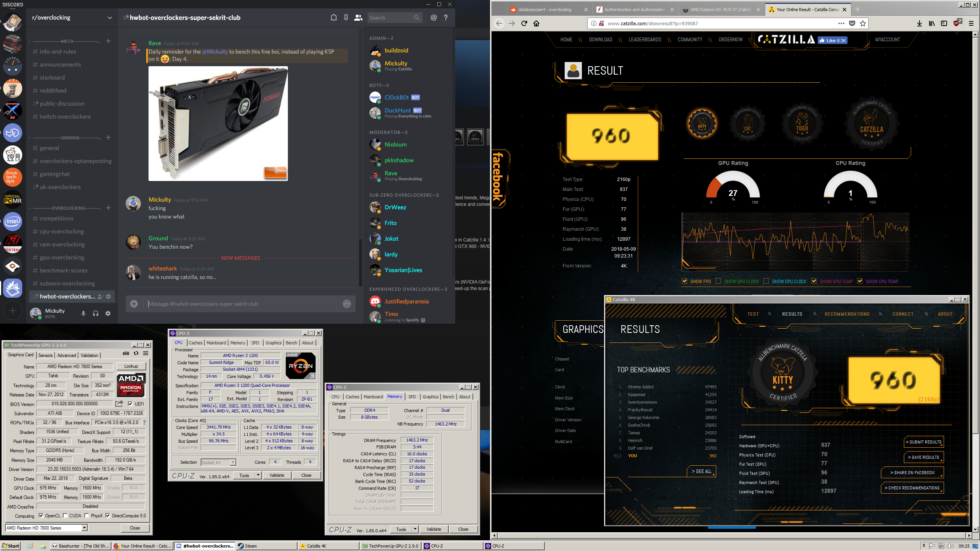Expand r/overclocking server dropdown
This screenshot has height=551, width=980.
coord(110,18)
